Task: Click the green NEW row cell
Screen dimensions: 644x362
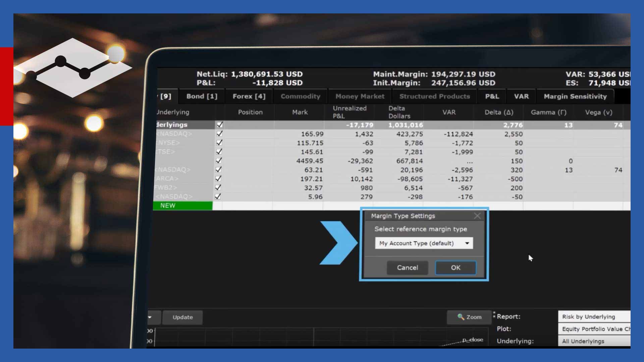Action: pos(183,205)
